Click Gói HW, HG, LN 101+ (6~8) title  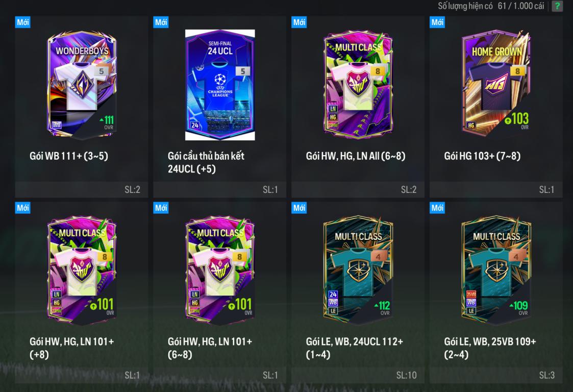pyautogui.click(x=210, y=348)
